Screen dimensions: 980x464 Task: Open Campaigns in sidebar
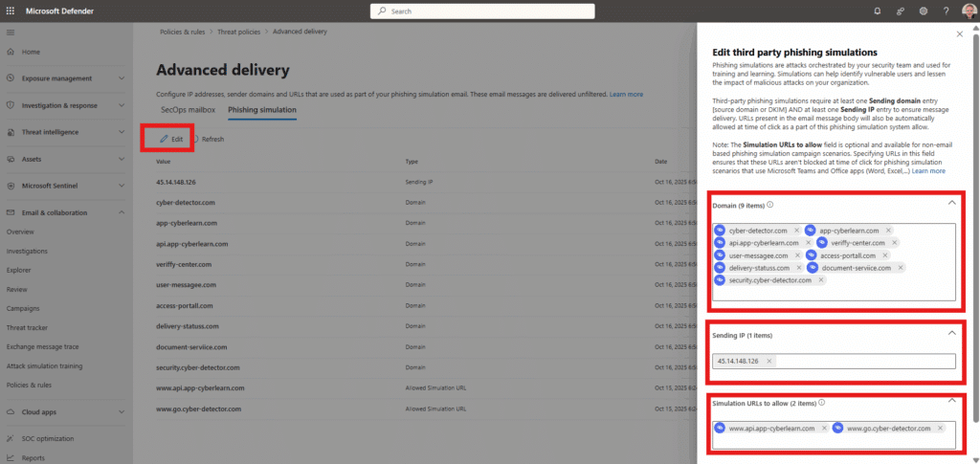[23, 308]
